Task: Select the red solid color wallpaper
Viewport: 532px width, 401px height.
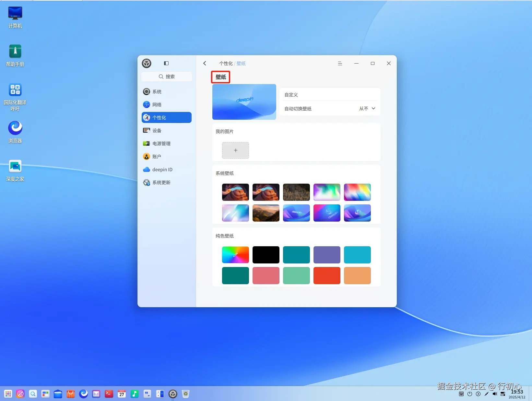Action: coord(327,275)
